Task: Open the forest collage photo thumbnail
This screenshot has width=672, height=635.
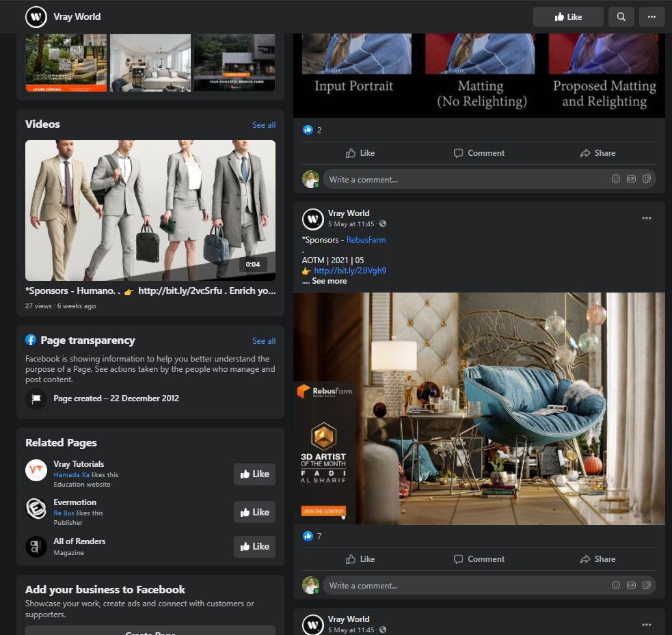Action: [x=66, y=63]
